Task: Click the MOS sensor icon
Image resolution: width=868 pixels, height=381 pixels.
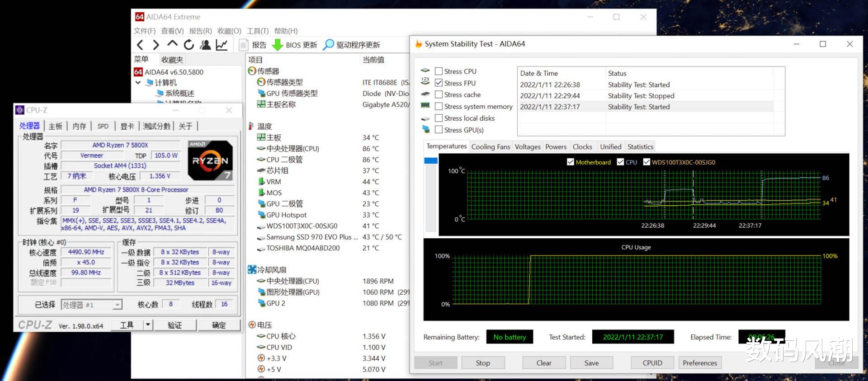Action: point(261,193)
